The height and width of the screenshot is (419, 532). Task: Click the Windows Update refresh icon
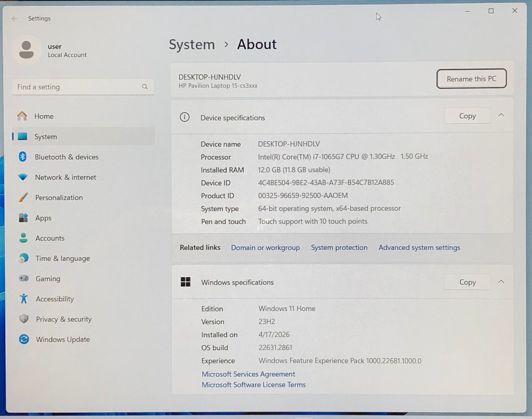[x=24, y=339]
